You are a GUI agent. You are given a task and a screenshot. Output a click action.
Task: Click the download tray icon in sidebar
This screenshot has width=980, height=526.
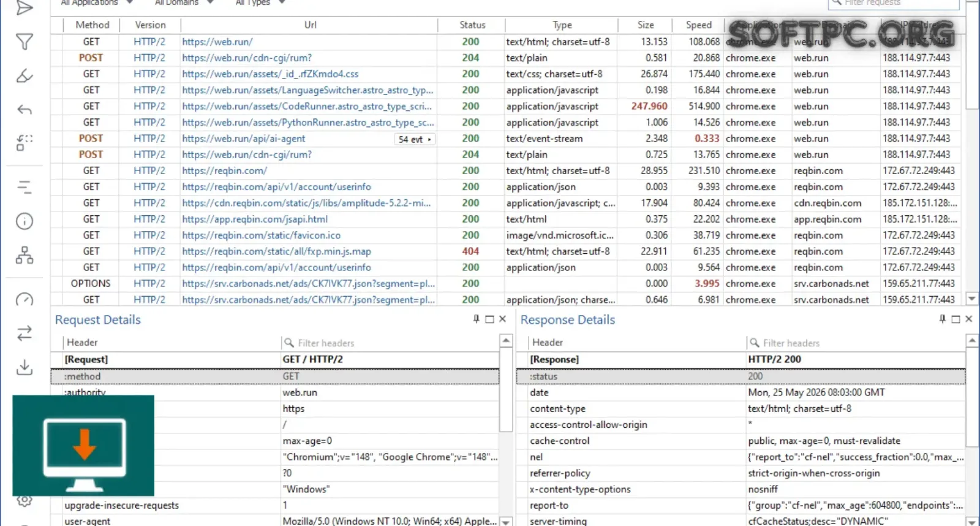point(24,367)
